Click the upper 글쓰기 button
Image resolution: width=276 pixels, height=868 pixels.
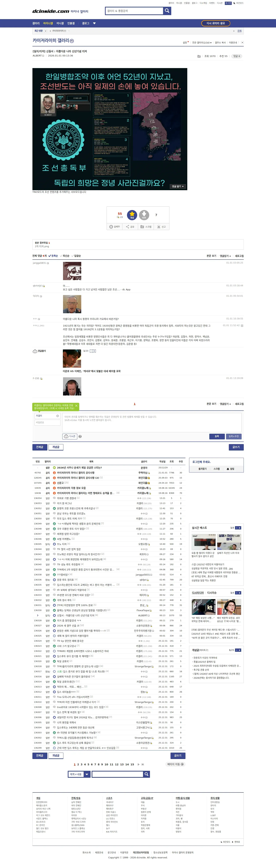[x=236, y=447]
